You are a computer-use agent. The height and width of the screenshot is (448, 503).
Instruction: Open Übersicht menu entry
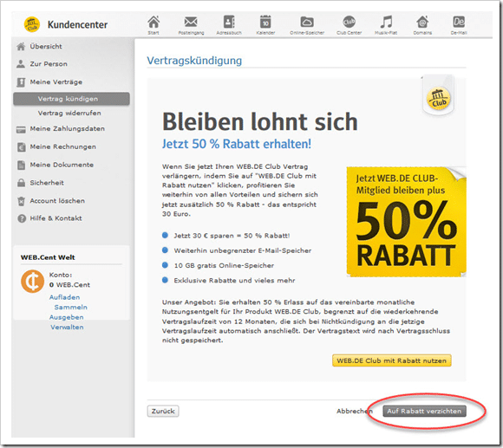(x=46, y=46)
